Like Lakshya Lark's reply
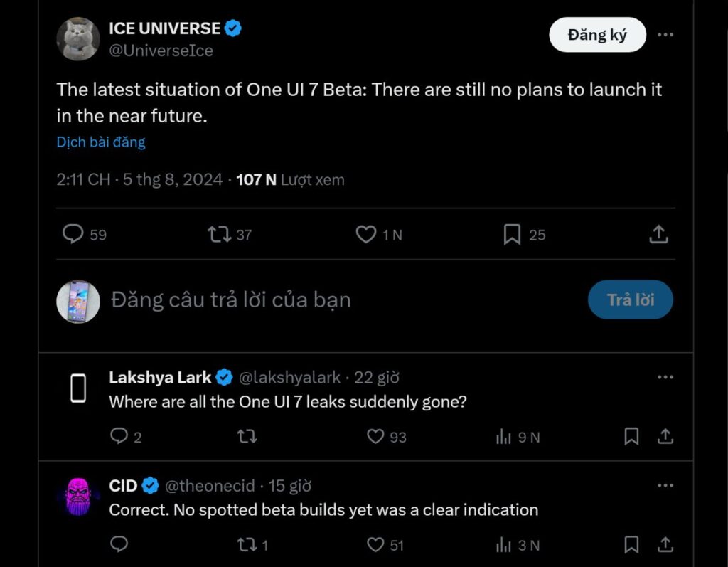The image size is (728, 567). coord(375,436)
